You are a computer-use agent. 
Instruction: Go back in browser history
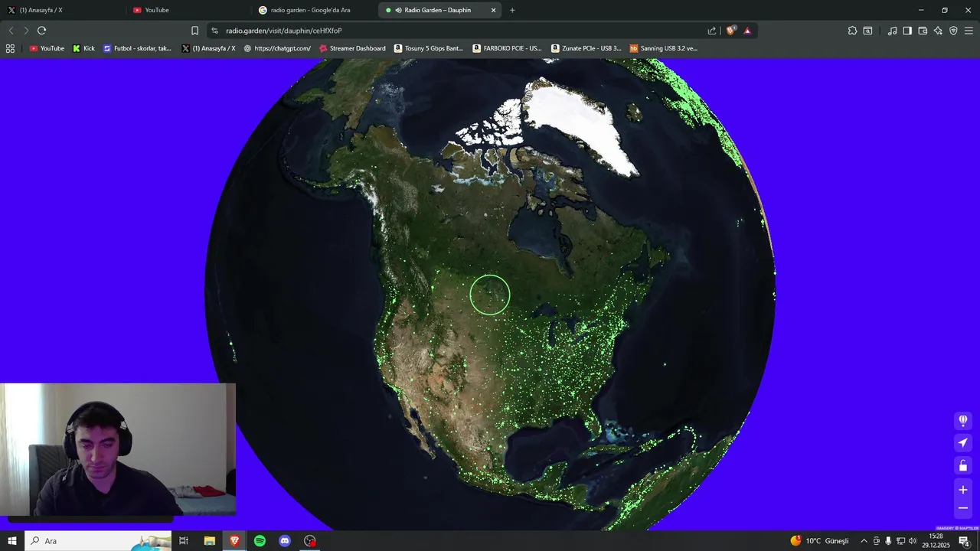(11, 31)
